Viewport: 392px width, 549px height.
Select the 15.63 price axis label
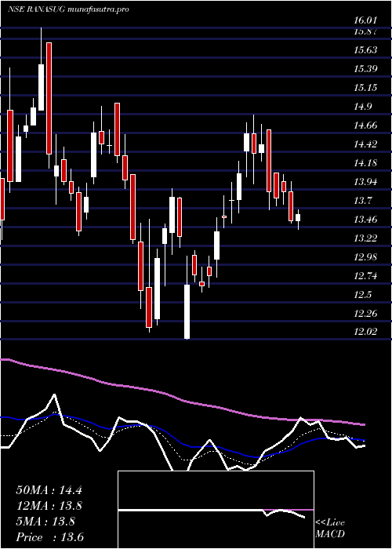365,49
